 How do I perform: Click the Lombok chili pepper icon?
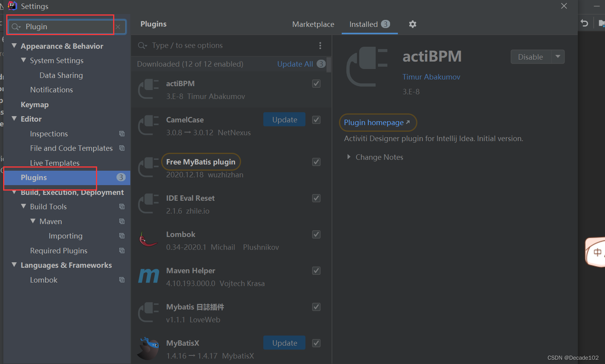148,240
